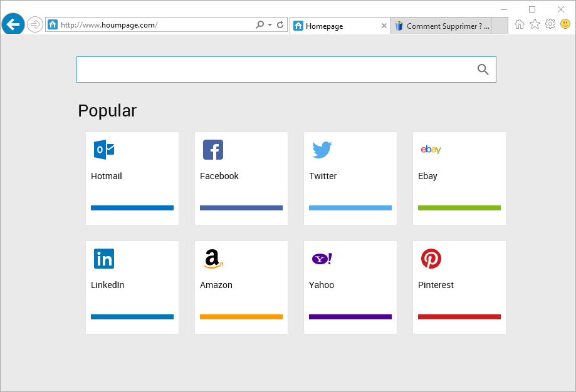The image size is (576, 392).
Task: Open the Amazon link
Action: click(x=216, y=285)
